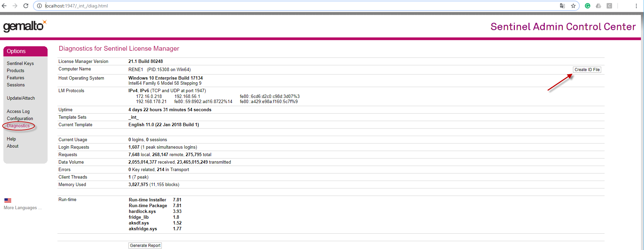This screenshot has width=644, height=250.
Task: Click IPv6 address fe80::6cd6:d2c0:c98d:3d07%3
Action: pyautogui.click(x=269, y=96)
